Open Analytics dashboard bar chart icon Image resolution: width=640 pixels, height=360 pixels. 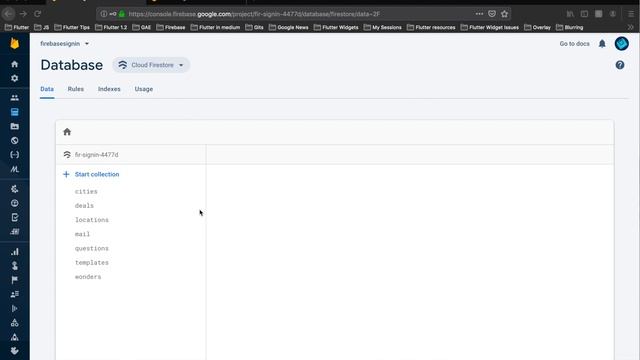tap(15, 251)
